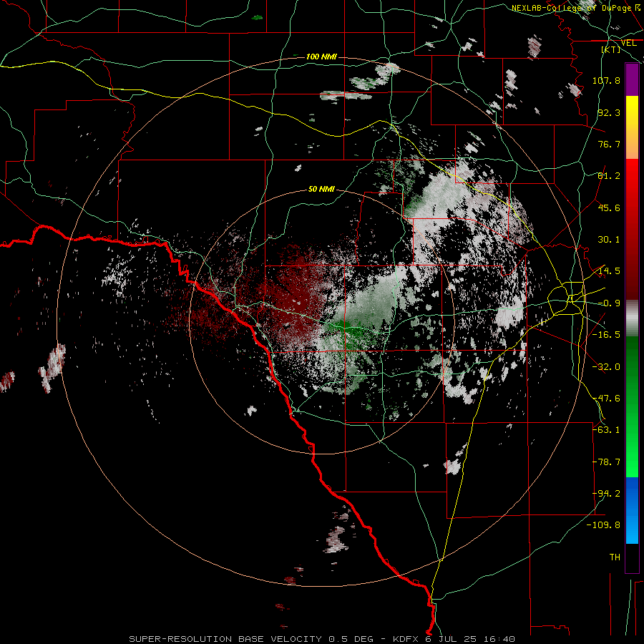The width and height of the screenshot is (644, 644).
Task: Click the TH label on the legend
Action: (x=615, y=557)
